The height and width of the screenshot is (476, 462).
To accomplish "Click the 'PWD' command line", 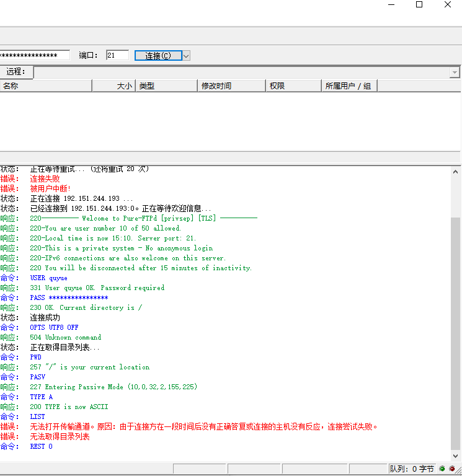I will coord(35,357).
